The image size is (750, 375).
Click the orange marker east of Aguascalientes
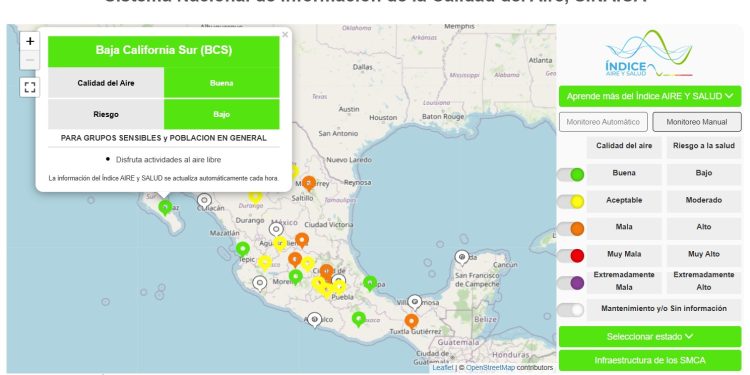point(302,240)
